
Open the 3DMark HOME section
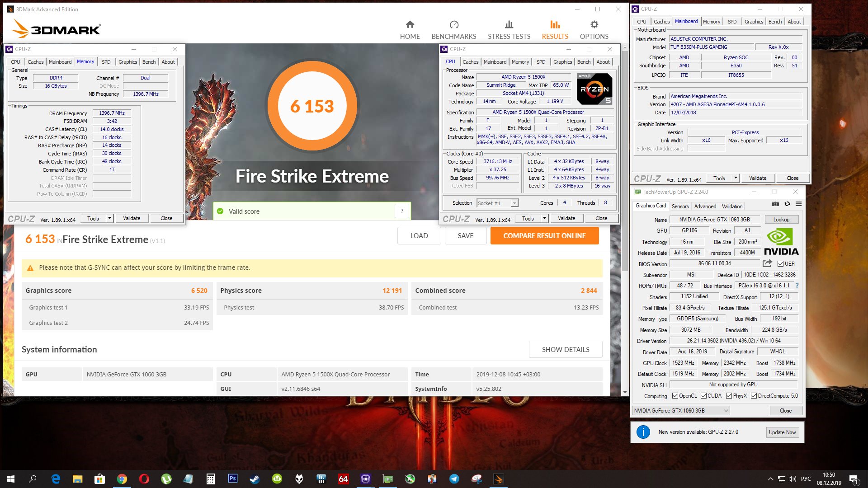click(x=410, y=30)
